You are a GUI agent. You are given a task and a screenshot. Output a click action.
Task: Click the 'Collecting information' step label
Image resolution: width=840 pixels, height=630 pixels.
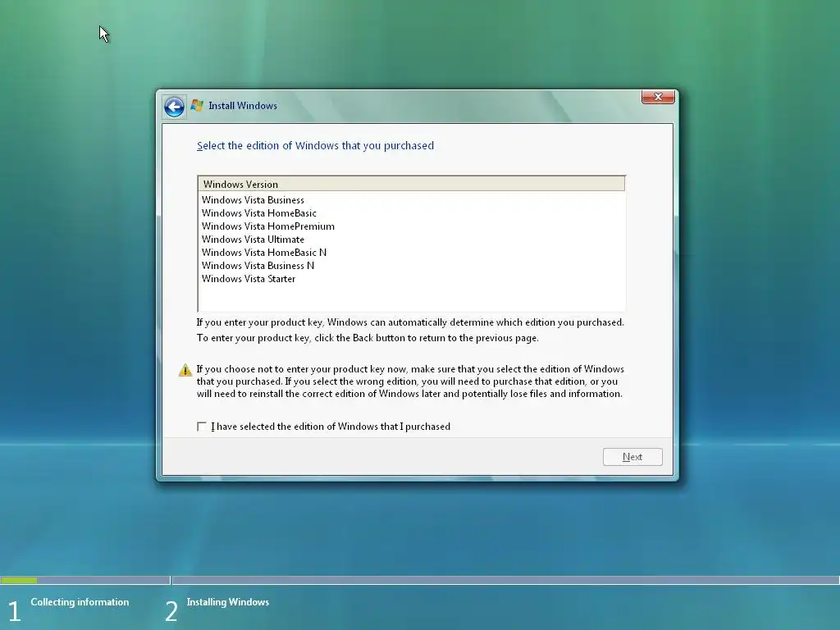[80, 602]
